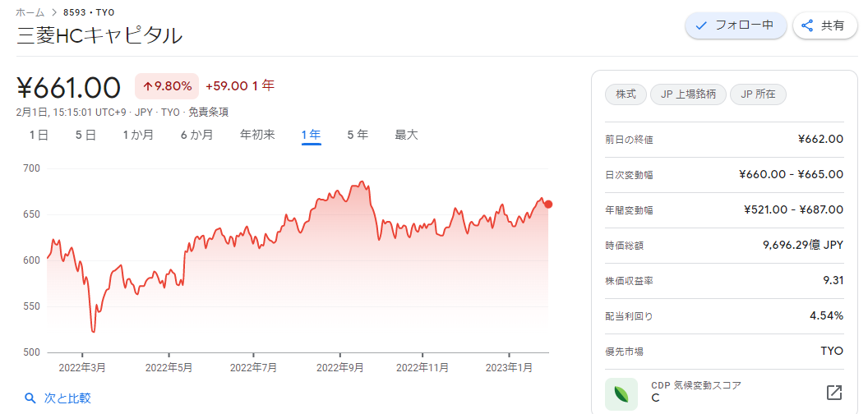The width and height of the screenshot is (868, 414).
Task: Click the timestamp 2月1日, 15:15:01 UTC+9
Action: [x=73, y=113]
